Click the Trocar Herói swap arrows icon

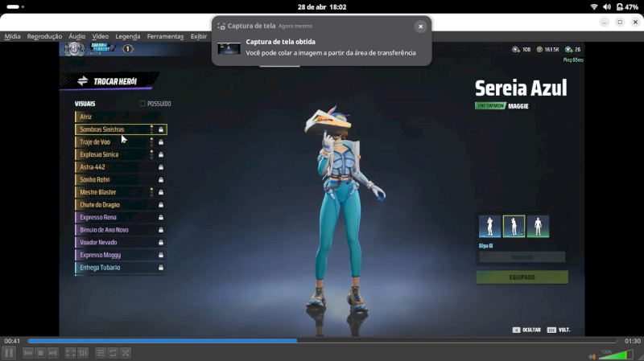point(83,81)
